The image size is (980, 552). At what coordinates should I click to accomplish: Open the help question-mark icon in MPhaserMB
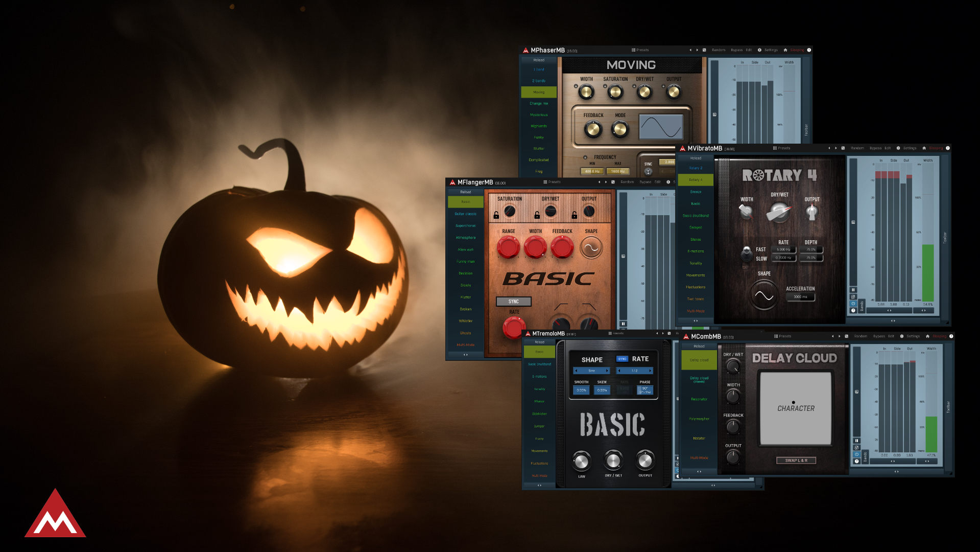[809, 50]
